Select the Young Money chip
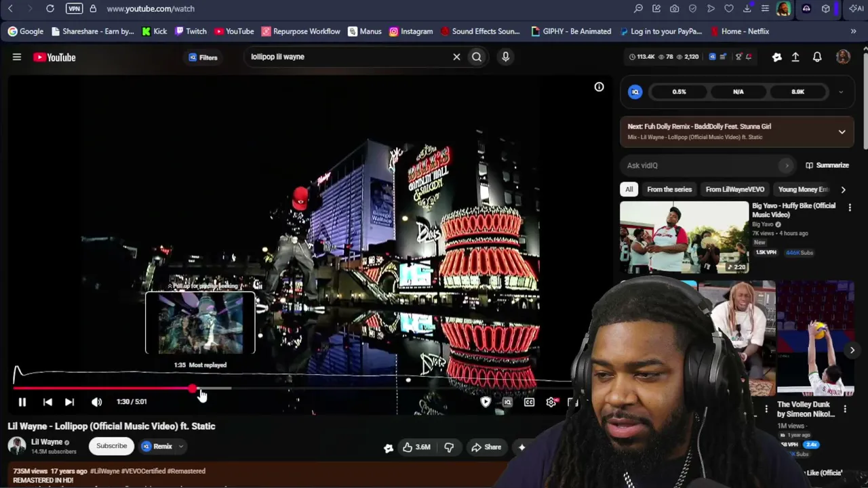The width and height of the screenshot is (868, 488). point(802,190)
